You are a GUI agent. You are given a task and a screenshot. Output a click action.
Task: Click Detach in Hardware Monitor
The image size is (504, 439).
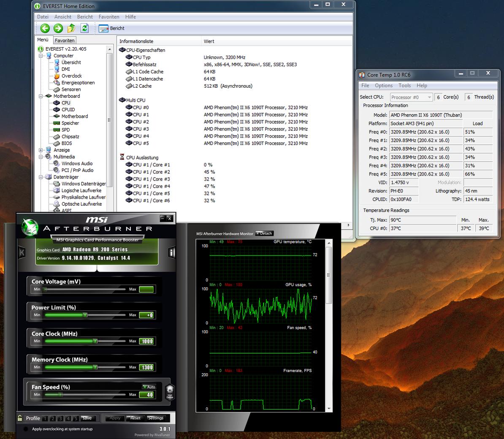pyautogui.click(x=264, y=234)
